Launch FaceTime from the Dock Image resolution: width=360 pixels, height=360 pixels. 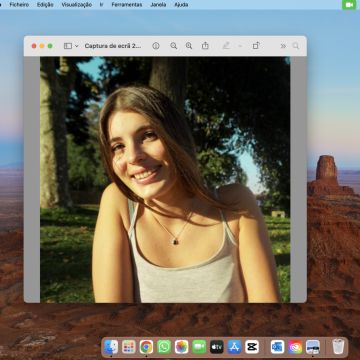pos(199,347)
